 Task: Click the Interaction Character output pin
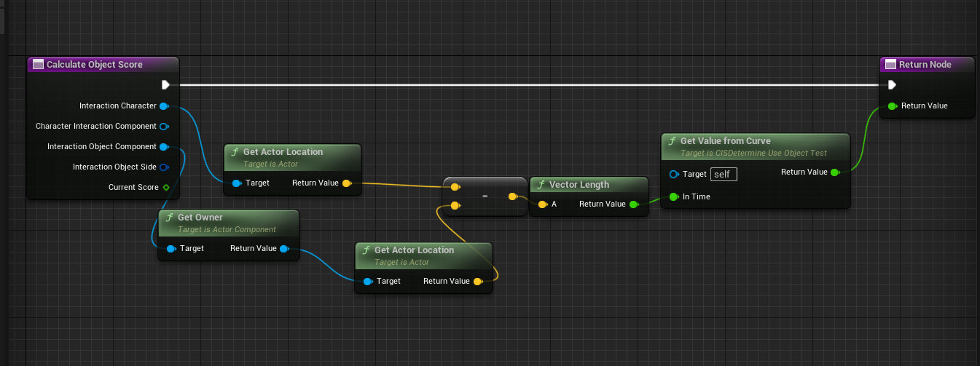(164, 106)
